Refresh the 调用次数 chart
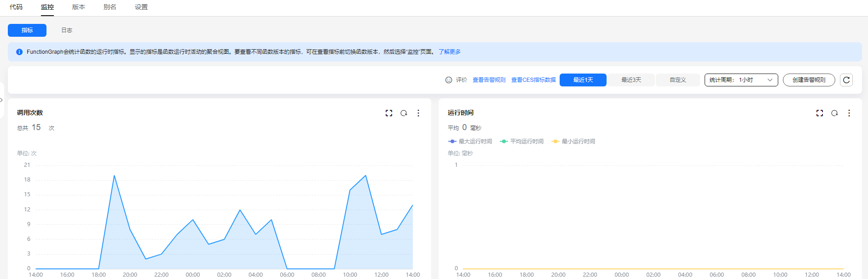The height and width of the screenshot is (279, 868). coord(404,113)
